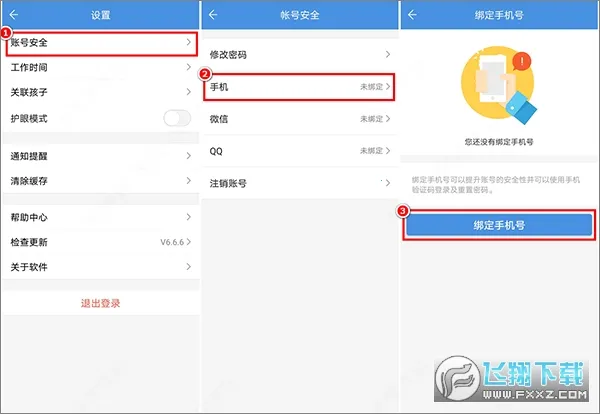Toggle the 护眼模式 switch
This screenshot has width=600, height=414.
177,118
